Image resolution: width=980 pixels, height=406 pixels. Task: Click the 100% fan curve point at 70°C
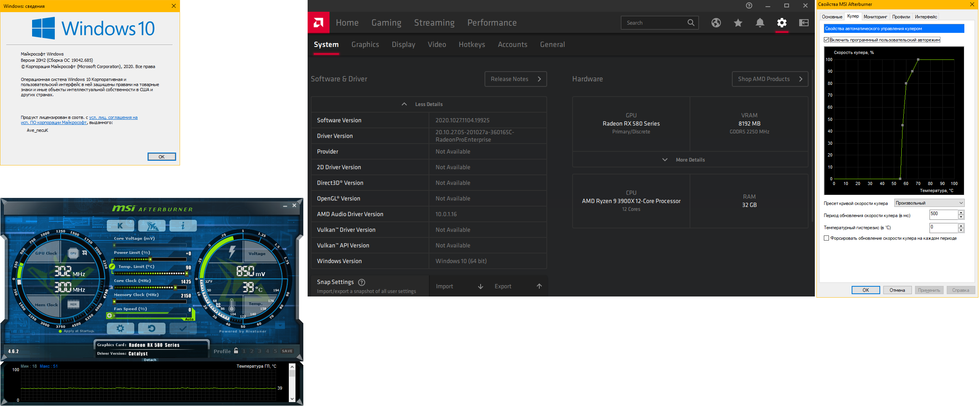918,59
